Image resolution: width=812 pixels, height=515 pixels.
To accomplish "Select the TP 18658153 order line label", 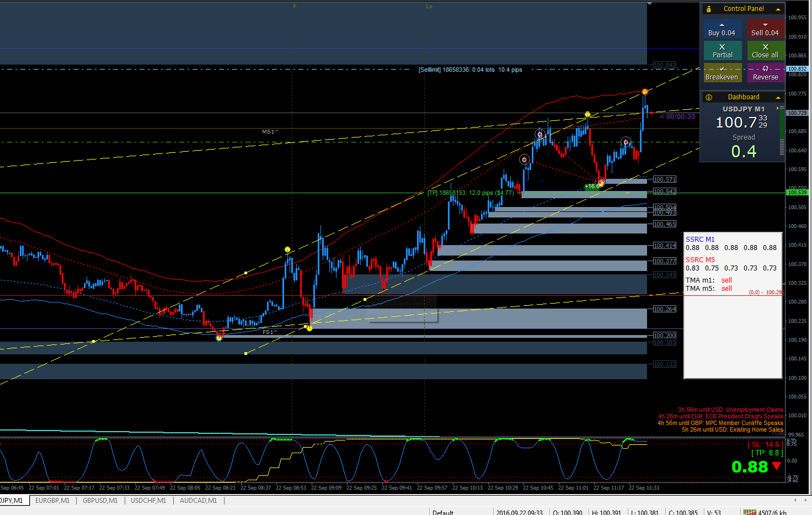I will pyautogui.click(x=471, y=193).
